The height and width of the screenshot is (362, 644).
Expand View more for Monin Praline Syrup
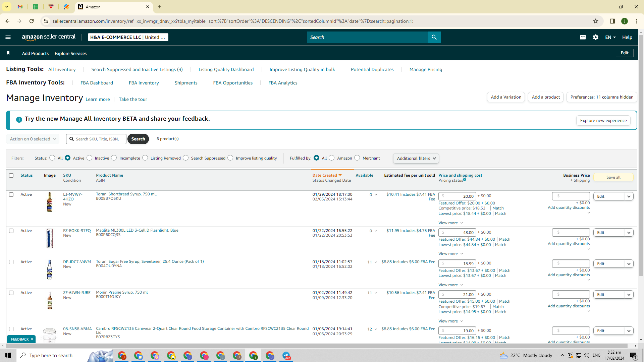450,321
